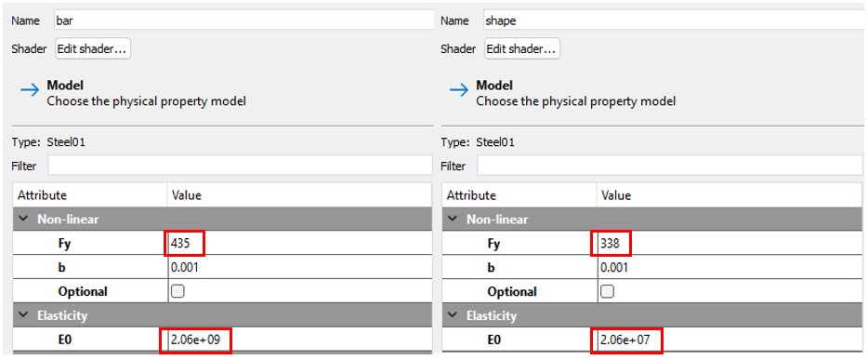
Task: Select the b attribute label in shape panel
Action: click(491, 268)
